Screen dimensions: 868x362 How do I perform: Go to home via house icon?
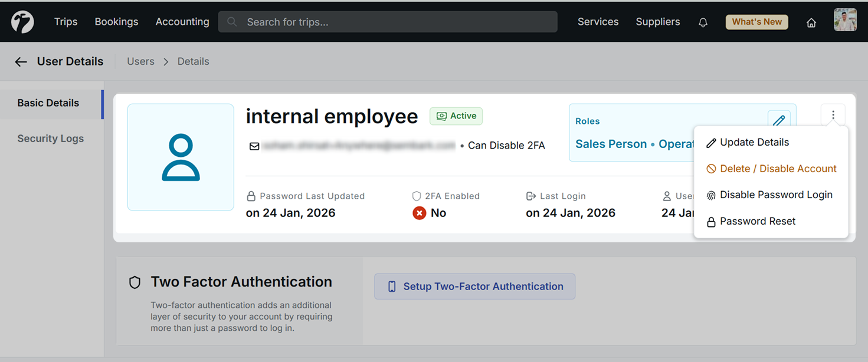point(811,22)
